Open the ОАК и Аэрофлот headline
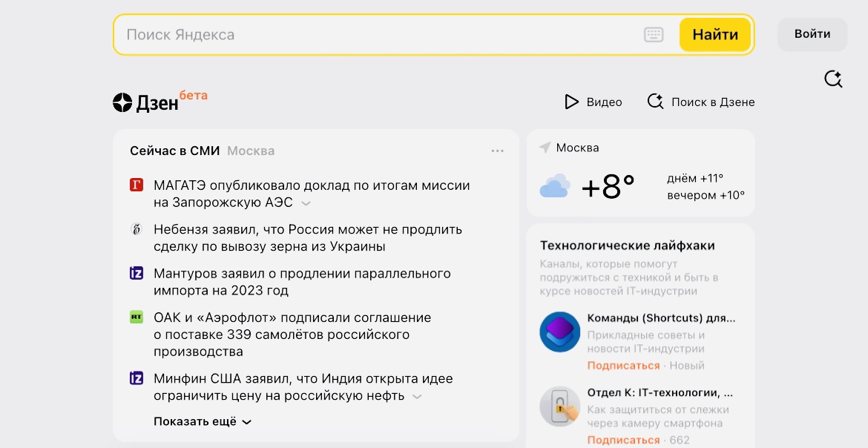This screenshot has height=448, width=868. point(292,335)
